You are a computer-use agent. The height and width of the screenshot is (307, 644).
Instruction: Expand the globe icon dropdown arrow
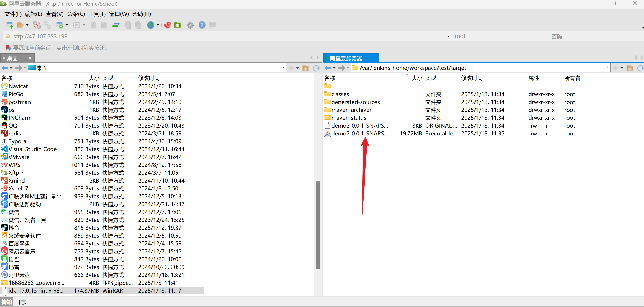(158, 25)
